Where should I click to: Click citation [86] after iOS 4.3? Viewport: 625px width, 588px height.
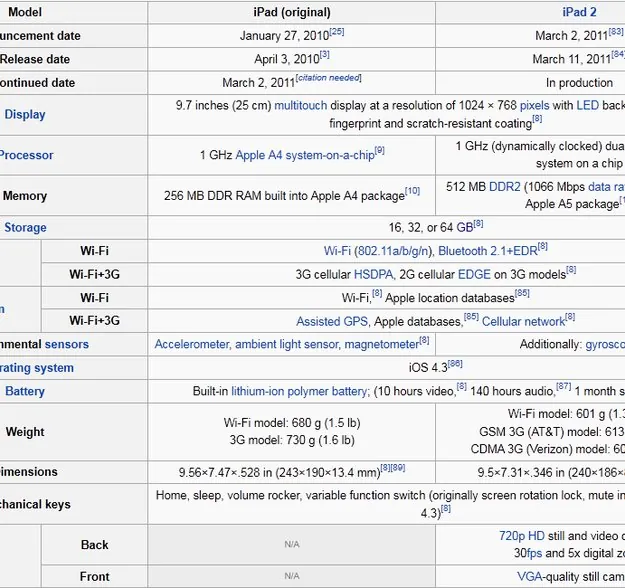click(x=455, y=364)
